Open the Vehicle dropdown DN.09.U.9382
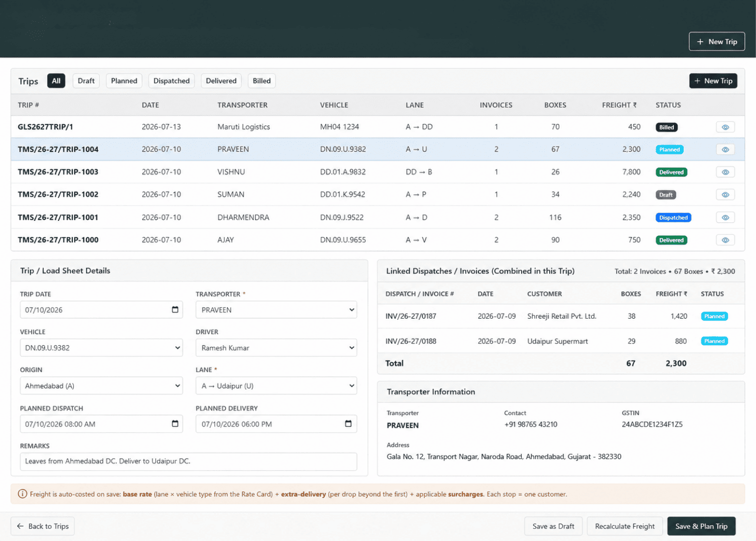The height and width of the screenshot is (541, 756). click(x=101, y=348)
